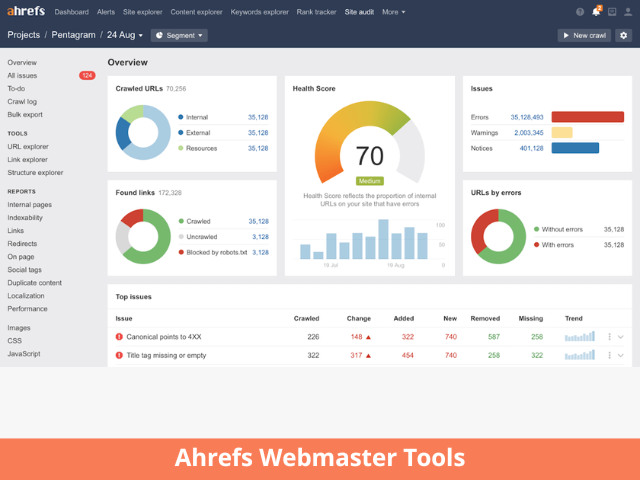Select Site audit in top navigation
This screenshot has height=480, width=640.
pos(359,12)
